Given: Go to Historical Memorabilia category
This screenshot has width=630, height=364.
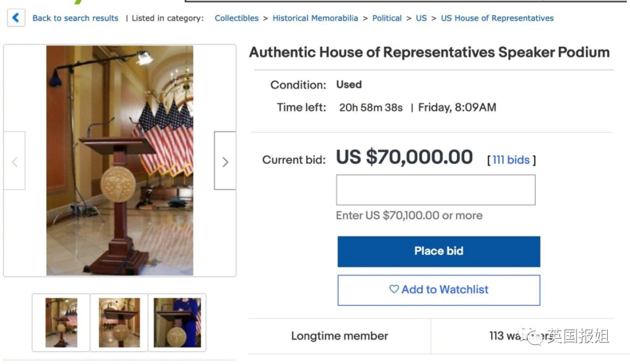Looking at the screenshot, I should point(315,18).
